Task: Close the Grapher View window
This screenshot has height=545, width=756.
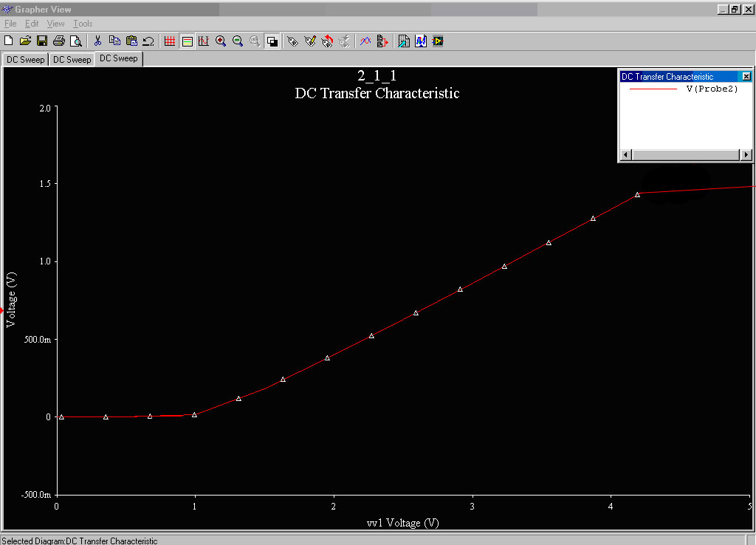Action: (749, 9)
